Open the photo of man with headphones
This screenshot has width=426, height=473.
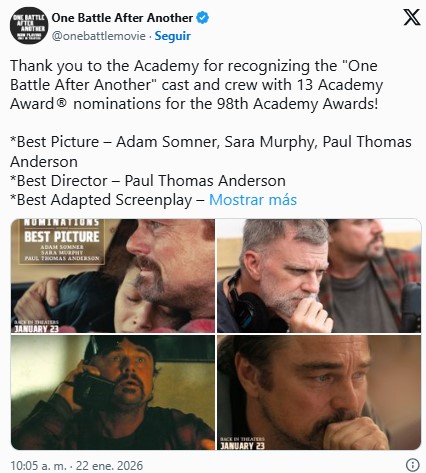319,276
